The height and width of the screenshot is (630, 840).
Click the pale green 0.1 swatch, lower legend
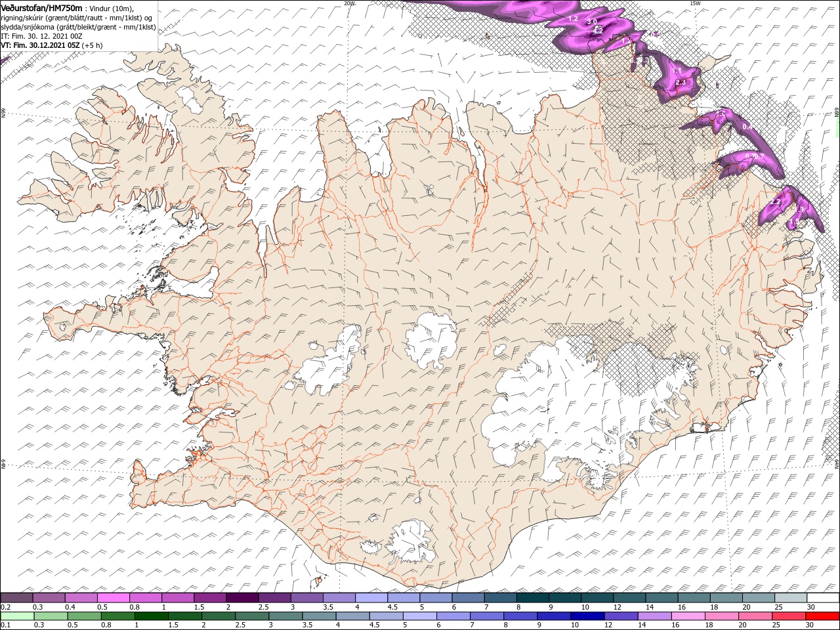[x=17, y=616]
